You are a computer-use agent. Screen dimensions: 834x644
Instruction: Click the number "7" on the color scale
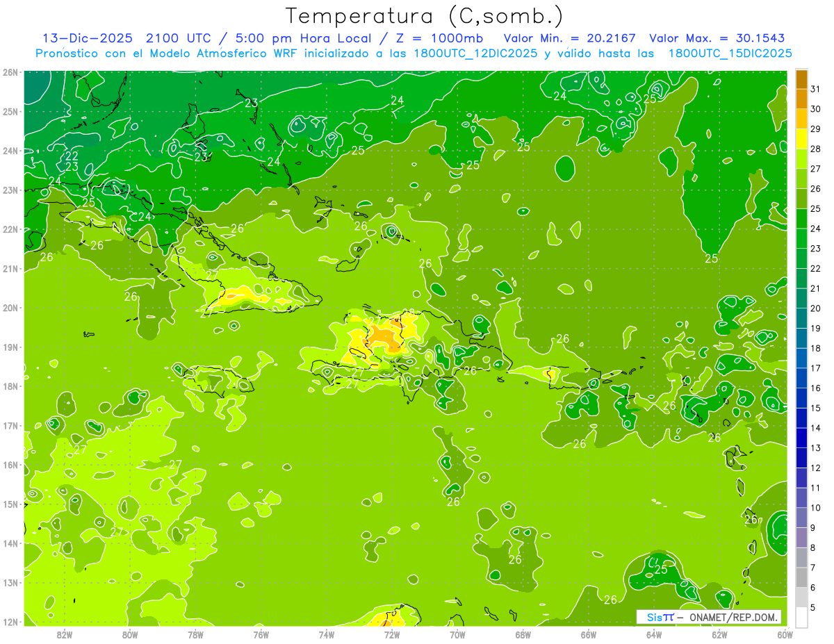(x=813, y=567)
